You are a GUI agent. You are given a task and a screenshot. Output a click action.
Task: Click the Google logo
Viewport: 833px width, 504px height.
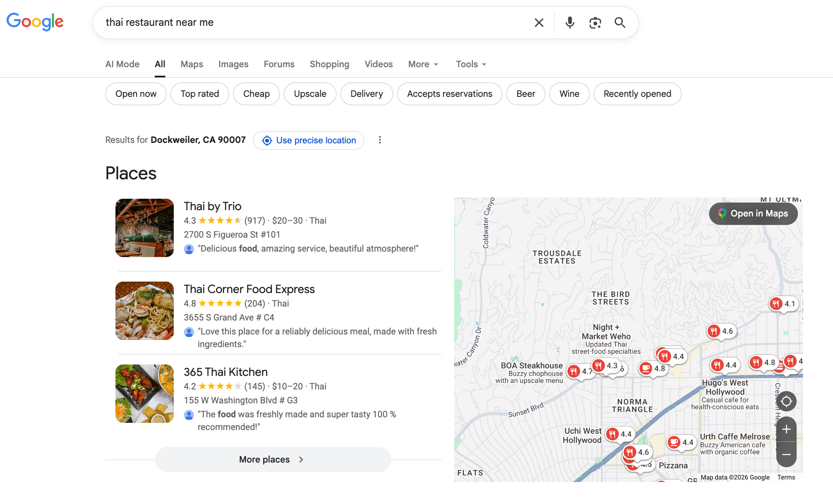click(x=35, y=22)
